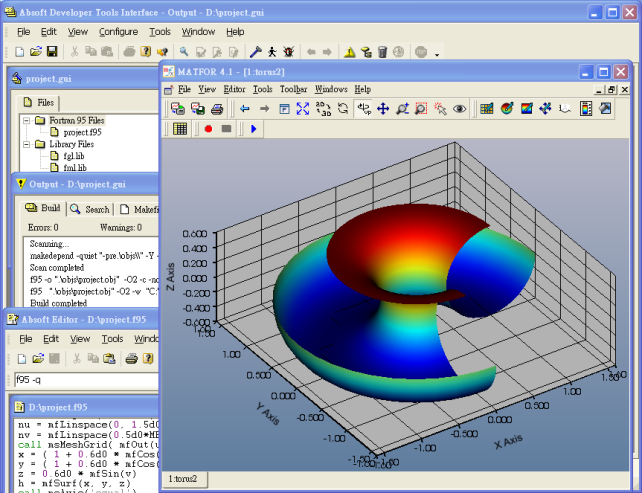Select the Search tab in Output window
The height and width of the screenshot is (493, 642).
90,209
